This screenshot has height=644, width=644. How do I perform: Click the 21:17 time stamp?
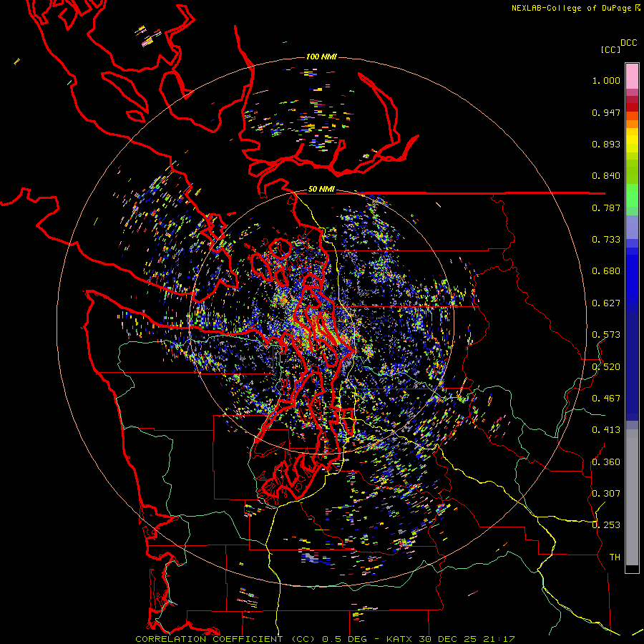pyautogui.click(x=499, y=639)
